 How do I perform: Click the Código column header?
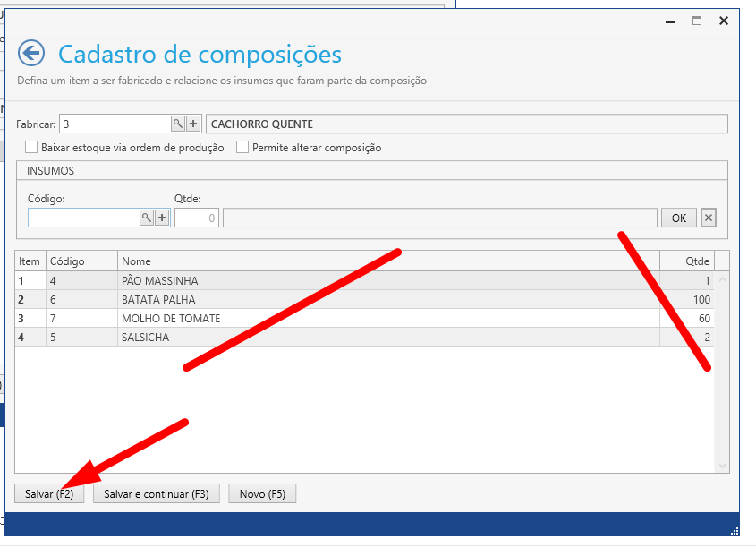click(81, 261)
